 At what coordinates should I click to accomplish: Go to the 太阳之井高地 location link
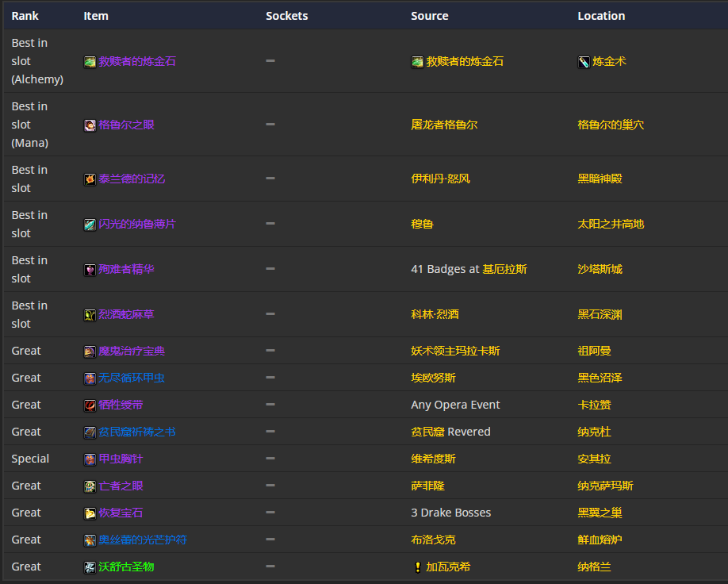[611, 224]
